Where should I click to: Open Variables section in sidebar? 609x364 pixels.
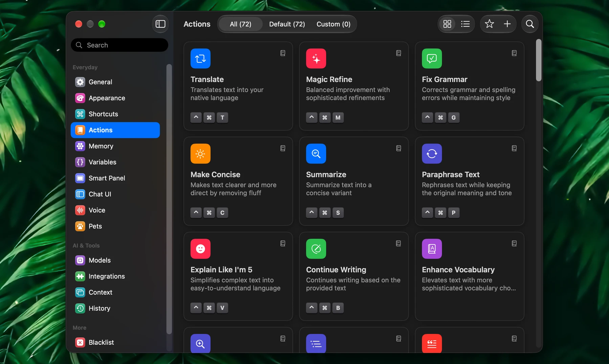pyautogui.click(x=115, y=162)
